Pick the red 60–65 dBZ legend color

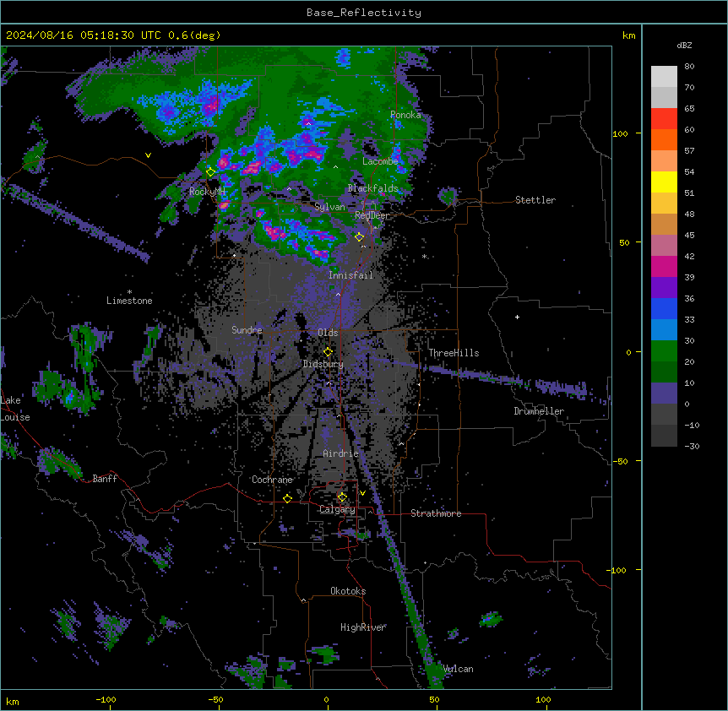[x=664, y=119]
